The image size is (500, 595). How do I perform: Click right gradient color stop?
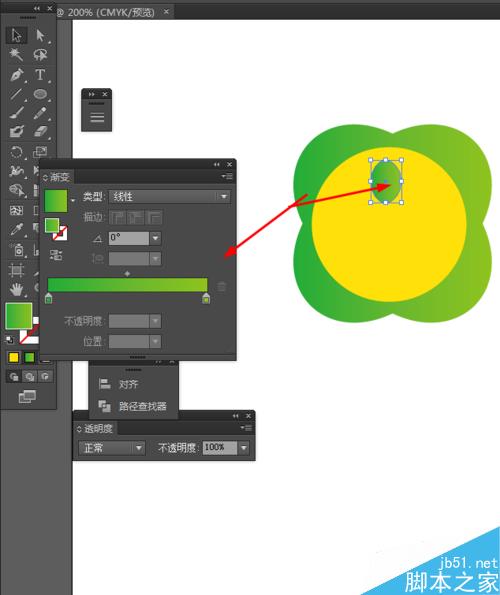tap(206, 298)
